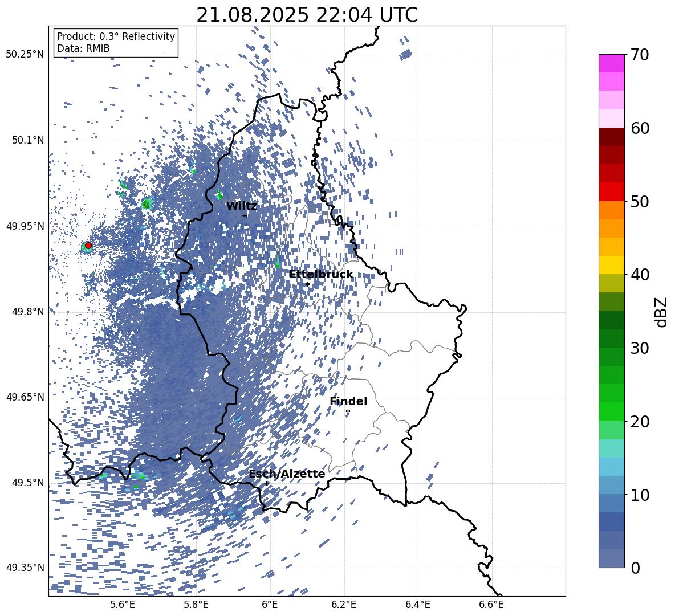The width and height of the screenshot is (675, 616).
Task: Click the dBZ colorbar label
Action: click(661, 312)
